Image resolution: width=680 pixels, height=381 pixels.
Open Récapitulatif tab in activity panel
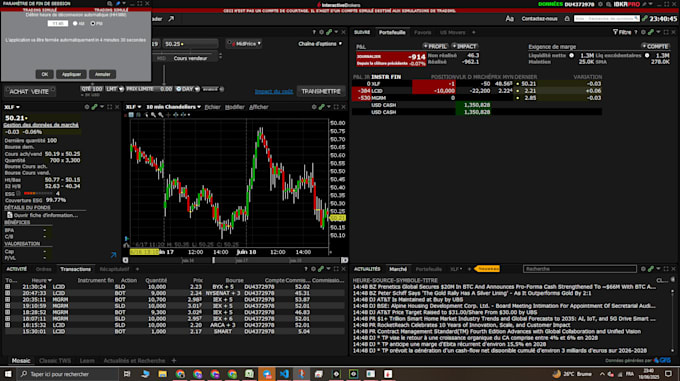coord(114,269)
